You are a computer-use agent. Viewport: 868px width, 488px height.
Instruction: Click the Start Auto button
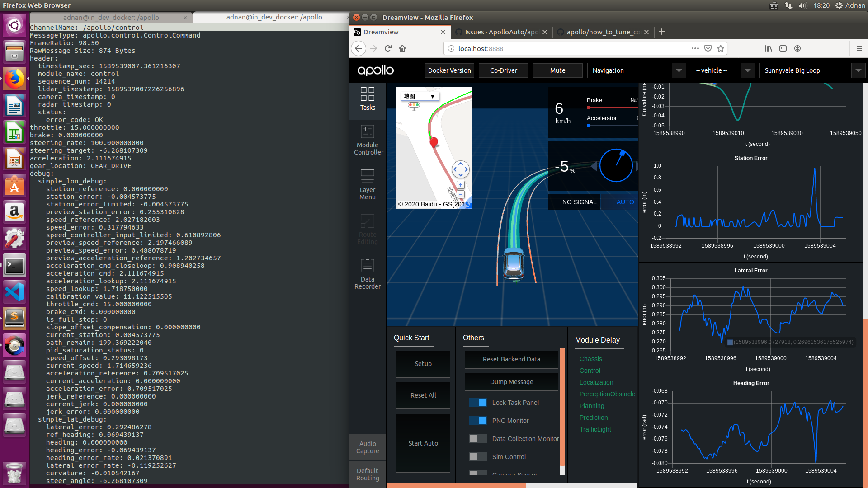[423, 443]
